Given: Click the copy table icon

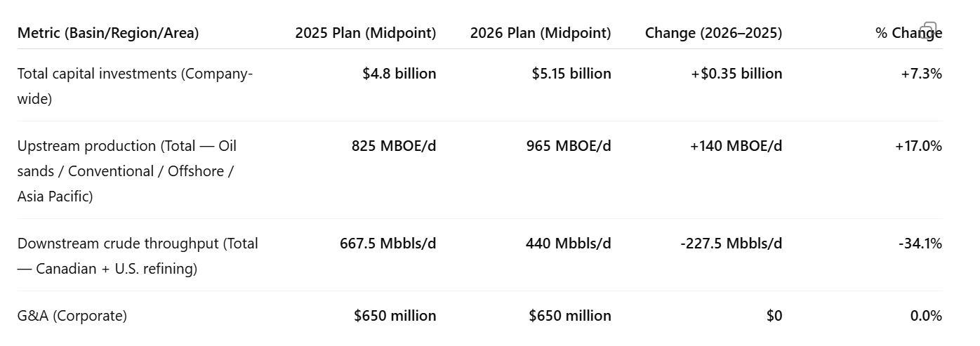Looking at the screenshot, I should point(928,30).
